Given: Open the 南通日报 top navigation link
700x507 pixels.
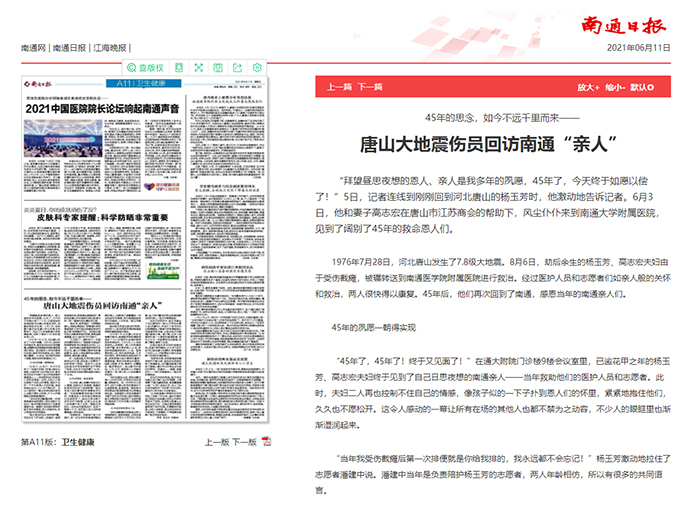Looking at the screenshot, I should tap(69, 48).
